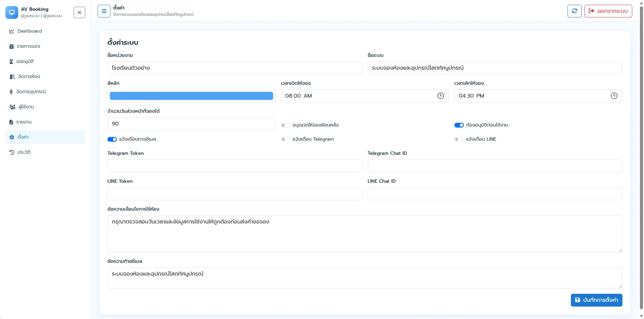Toggle อนุญาตให้จองย้อนหลัง switch
The height and width of the screenshot is (319, 644).
click(286, 125)
